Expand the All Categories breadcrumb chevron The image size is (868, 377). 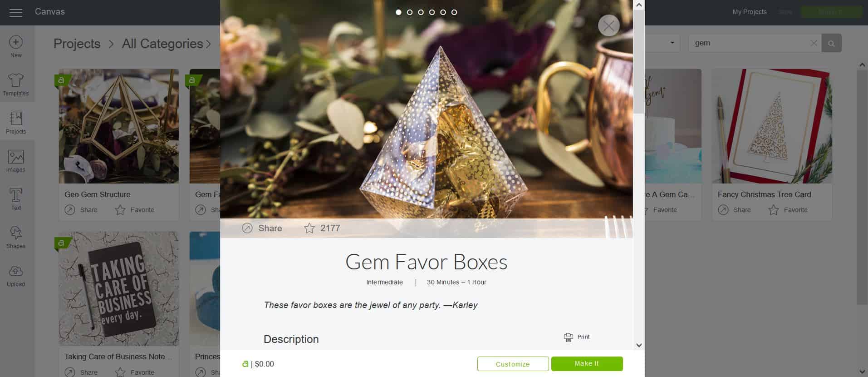[208, 44]
